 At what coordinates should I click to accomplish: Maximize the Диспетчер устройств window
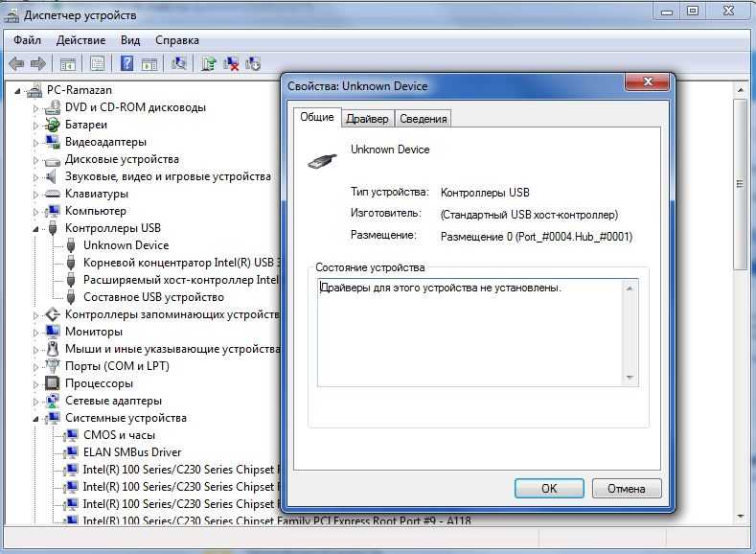pos(693,11)
